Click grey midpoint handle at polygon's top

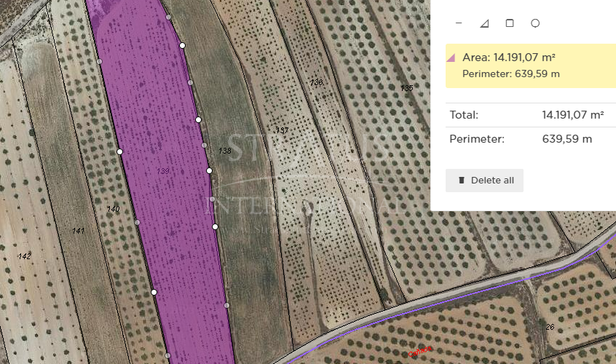(168, 17)
